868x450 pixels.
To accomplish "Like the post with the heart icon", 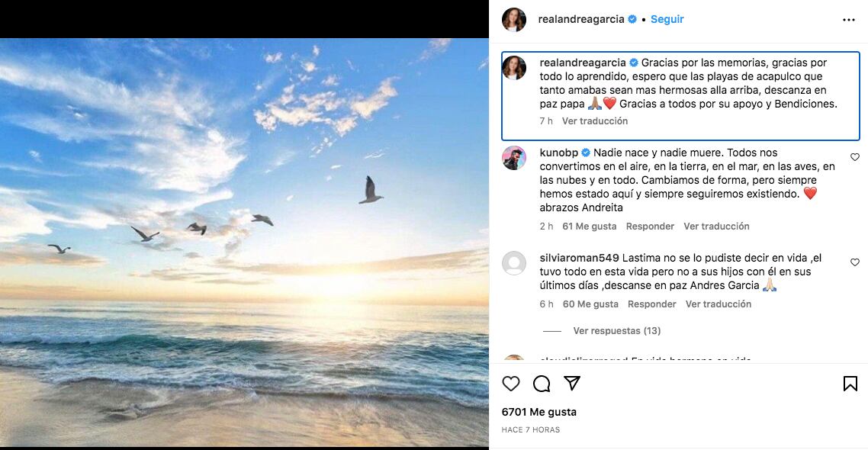I will click(x=510, y=384).
